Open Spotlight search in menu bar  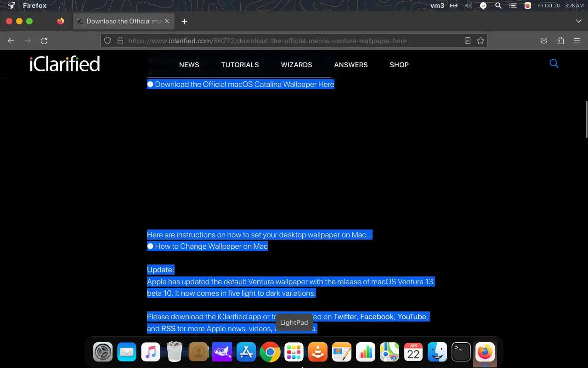(x=498, y=6)
